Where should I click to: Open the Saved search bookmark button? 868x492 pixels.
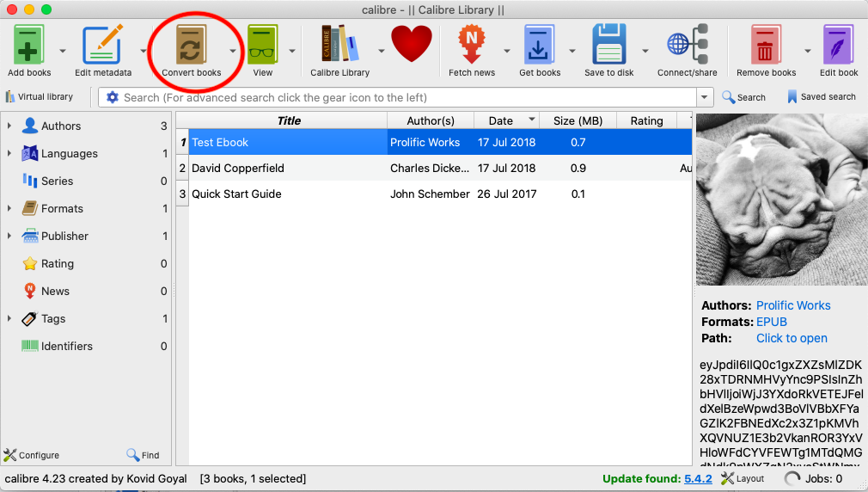coord(822,97)
